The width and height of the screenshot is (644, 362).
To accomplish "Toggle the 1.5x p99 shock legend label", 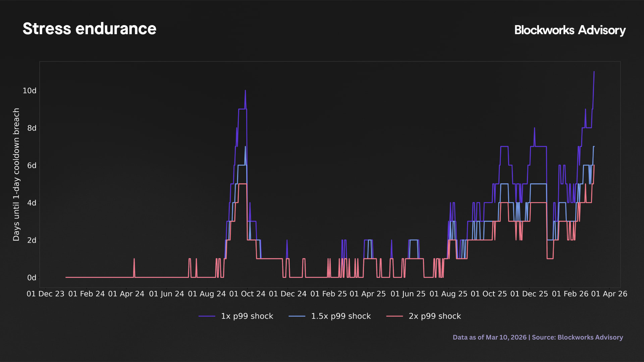I will pos(341,316).
